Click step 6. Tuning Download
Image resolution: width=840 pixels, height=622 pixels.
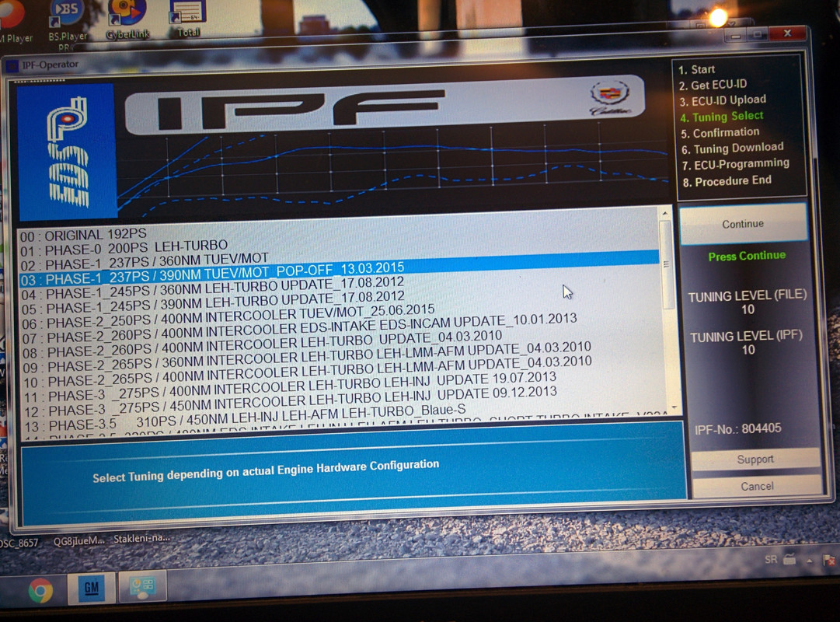coord(732,148)
